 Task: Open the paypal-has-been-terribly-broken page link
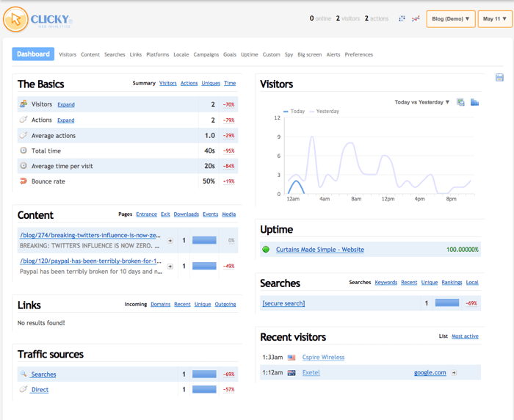[x=90, y=261]
